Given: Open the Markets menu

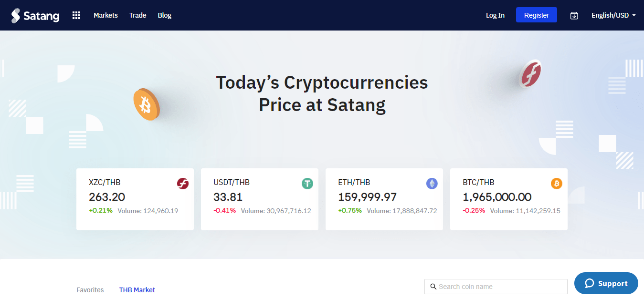Looking at the screenshot, I should tap(106, 15).
